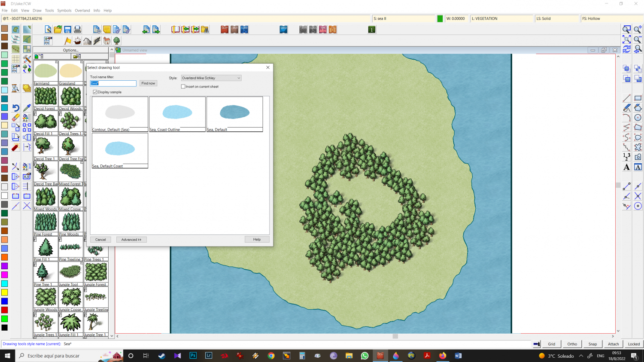Click the Zoom extents icon
The image size is (644, 362).
(627, 40)
